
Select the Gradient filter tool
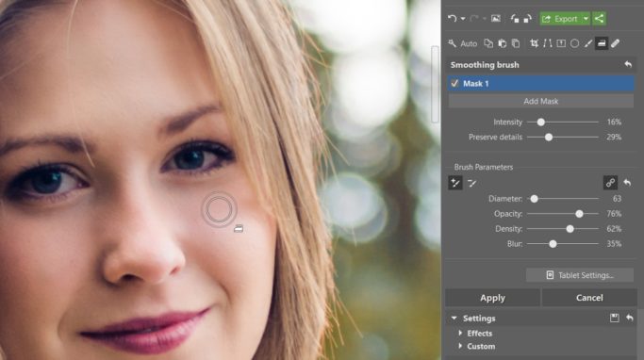click(x=561, y=43)
